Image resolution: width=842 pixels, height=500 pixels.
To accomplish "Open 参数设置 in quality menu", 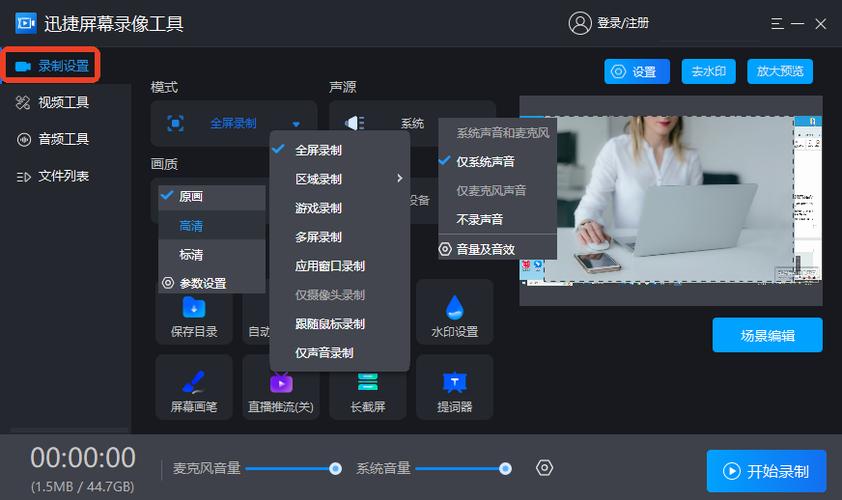I will coord(212,283).
